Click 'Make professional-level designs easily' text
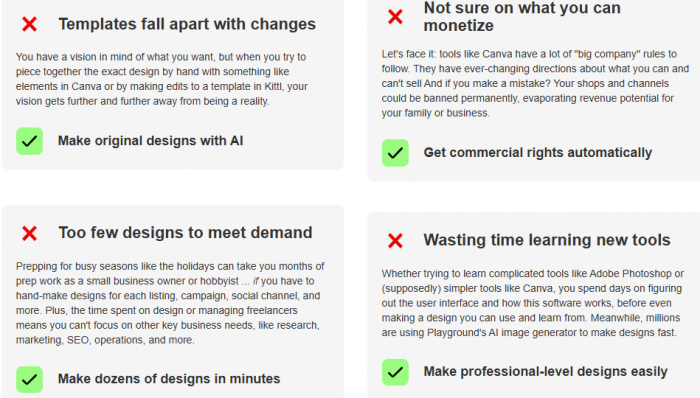 point(545,372)
